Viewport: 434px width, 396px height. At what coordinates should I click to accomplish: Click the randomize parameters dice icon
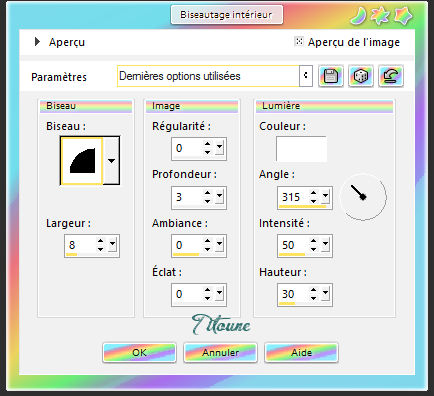(361, 76)
